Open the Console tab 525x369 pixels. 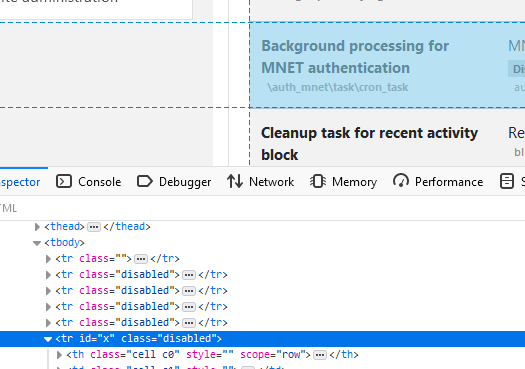pos(89,182)
